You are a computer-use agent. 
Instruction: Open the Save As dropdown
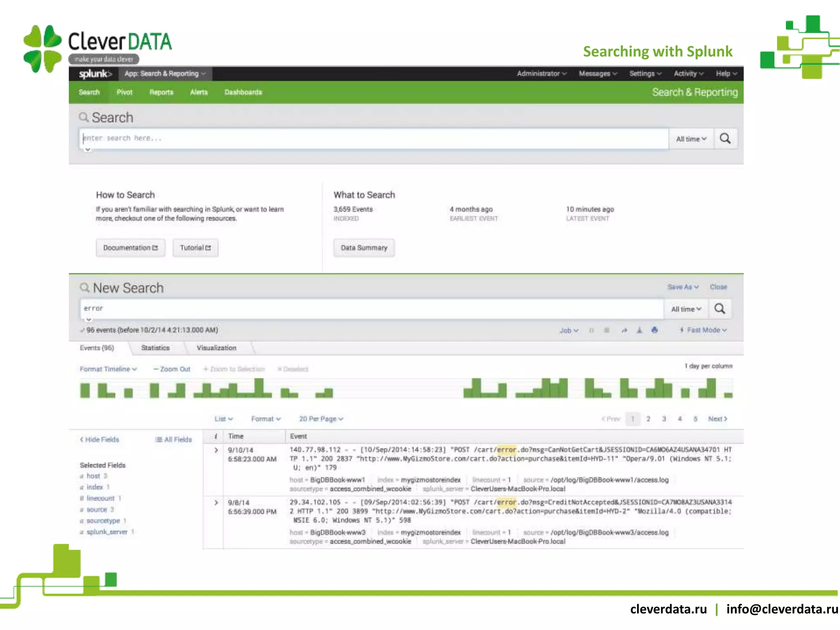pos(683,287)
